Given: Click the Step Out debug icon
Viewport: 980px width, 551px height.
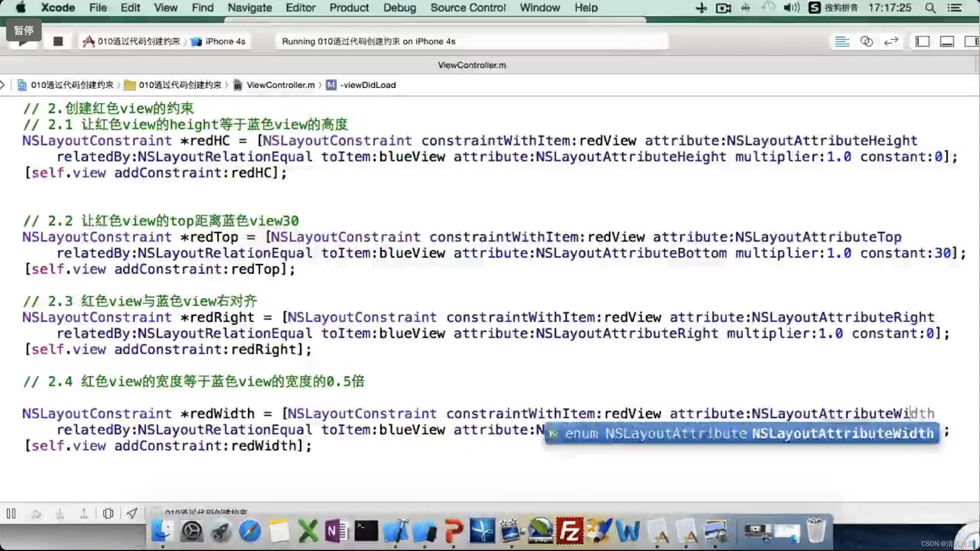Looking at the screenshot, I should [x=84, y=513].
